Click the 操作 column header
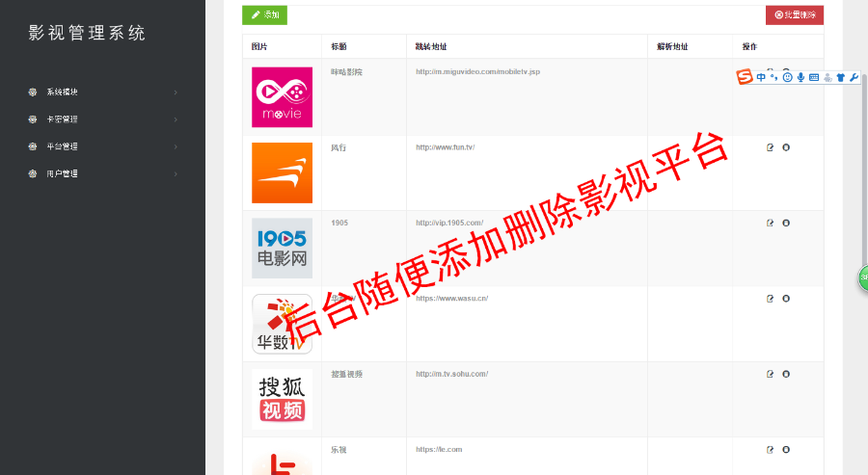The height and width of the screenshot is (475, 868). pos(749,47)
